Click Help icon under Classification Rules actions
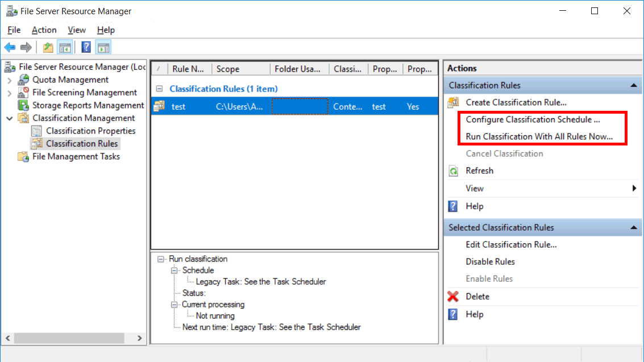This screenshot has height=362, width=644. [x=453, y=206]
